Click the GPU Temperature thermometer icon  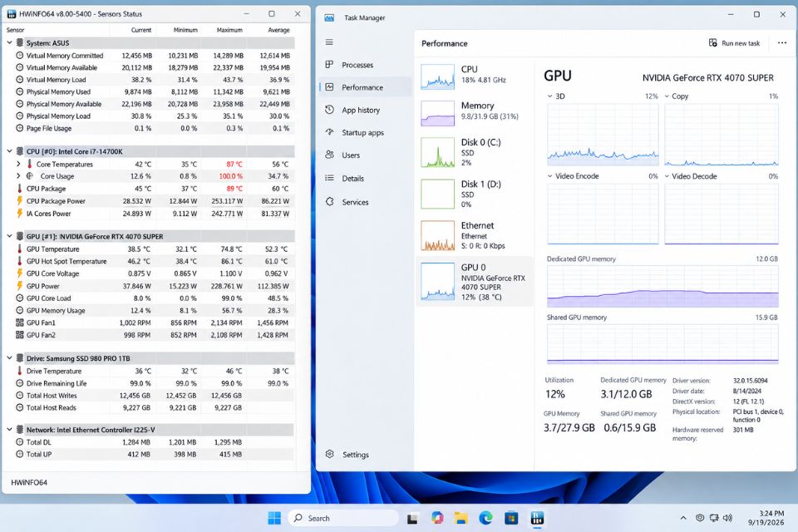click(19, 249)
